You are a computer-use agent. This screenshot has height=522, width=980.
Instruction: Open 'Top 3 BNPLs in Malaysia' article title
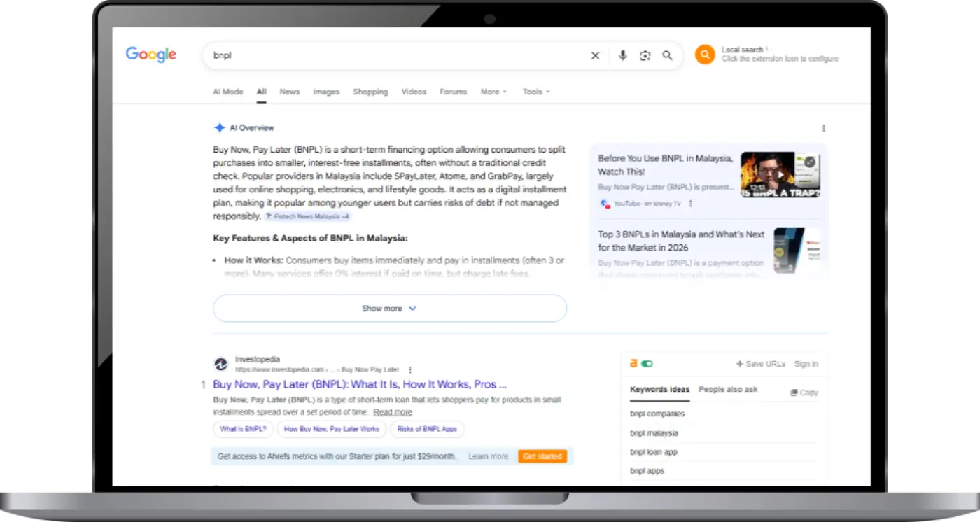point(682,241)
